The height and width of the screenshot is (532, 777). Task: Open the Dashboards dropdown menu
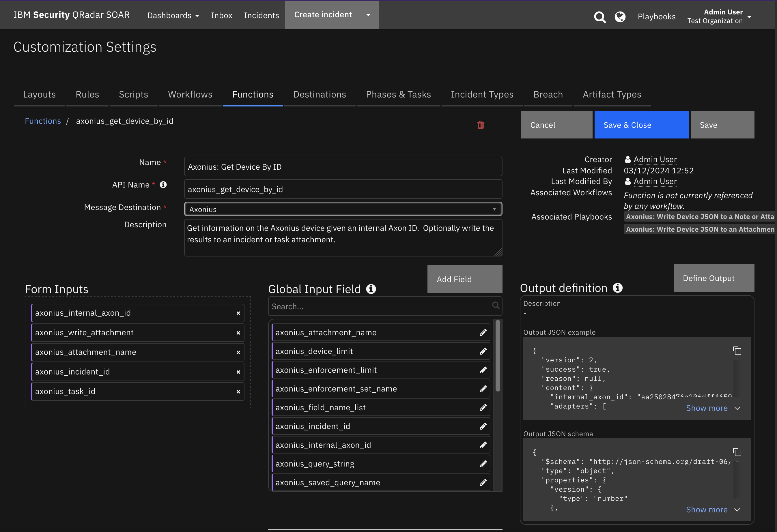coord(173,15)
